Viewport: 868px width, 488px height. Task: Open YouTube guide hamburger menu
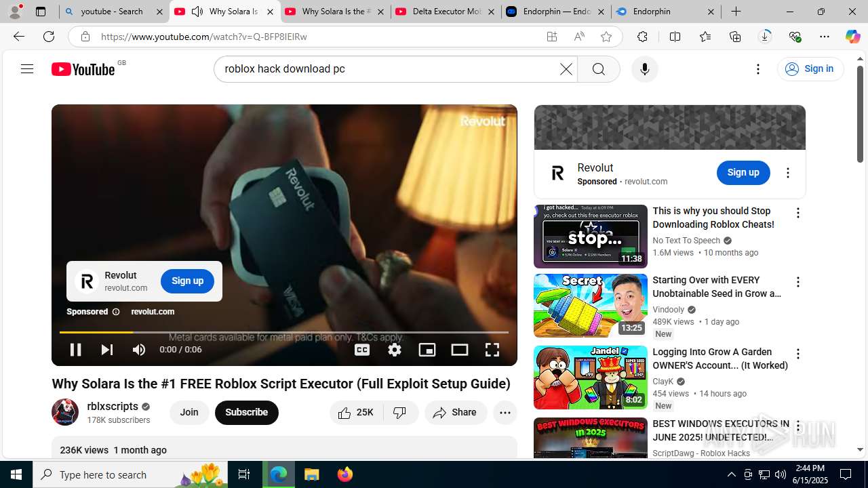27,68
